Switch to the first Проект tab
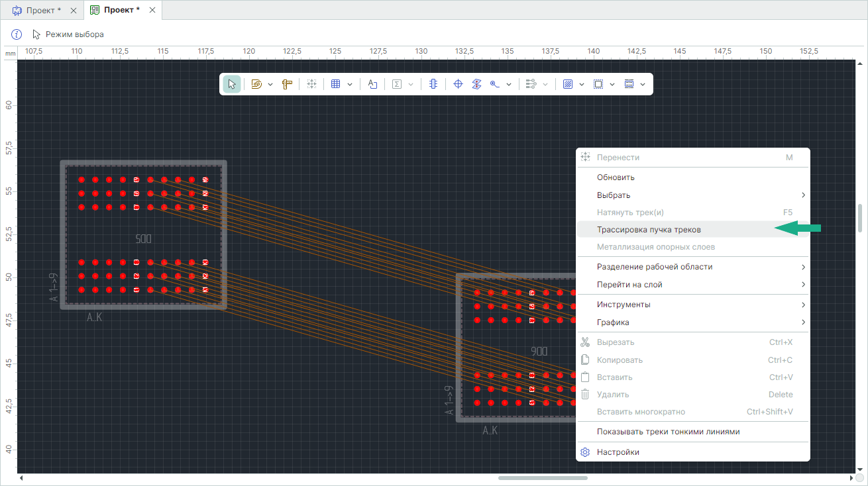The height and width of the screenshot is (486, 868). (44, 11)
